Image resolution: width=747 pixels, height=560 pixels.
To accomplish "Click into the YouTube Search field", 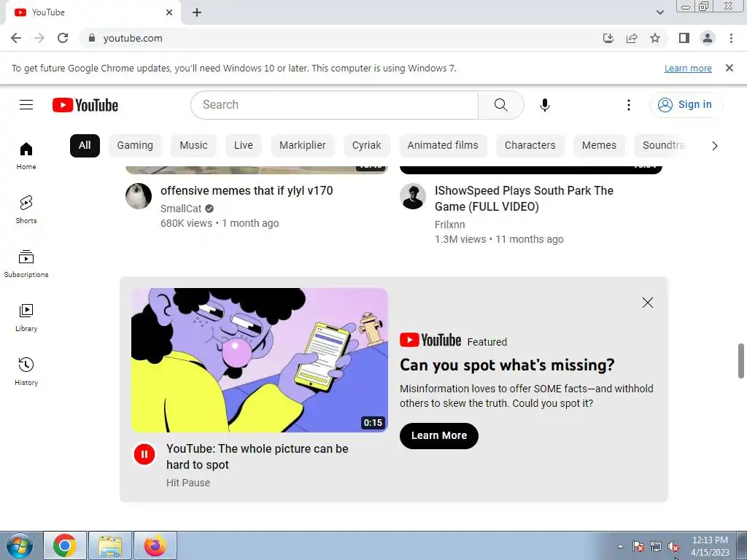I will pos(334,105).
